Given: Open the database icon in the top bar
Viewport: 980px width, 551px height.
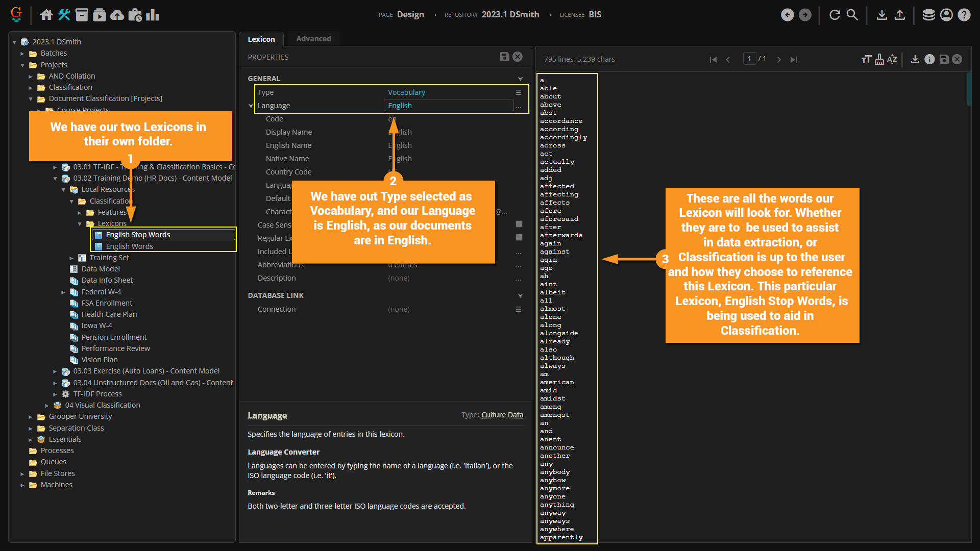Looking at the screenshot, I should [928, 15].
